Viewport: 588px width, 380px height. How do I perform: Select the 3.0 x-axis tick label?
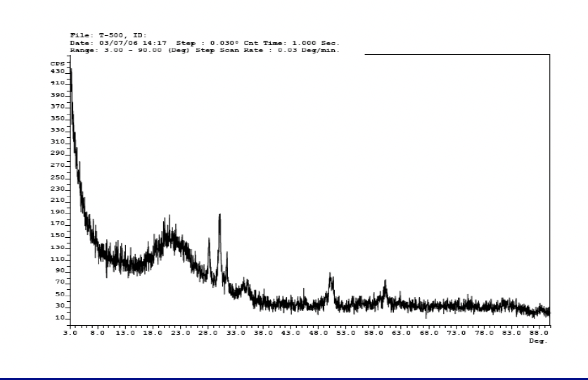pos(70,333)
